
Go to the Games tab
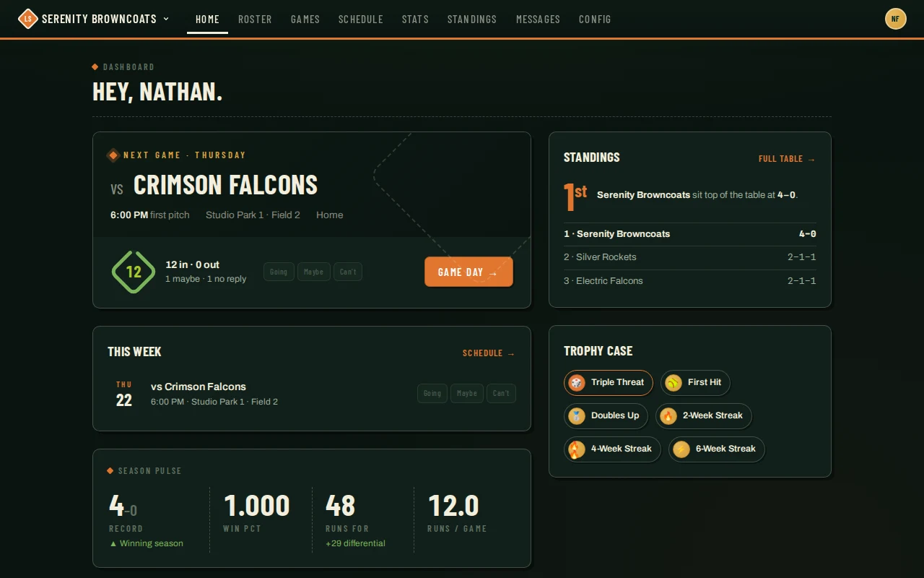coord(305,20)
